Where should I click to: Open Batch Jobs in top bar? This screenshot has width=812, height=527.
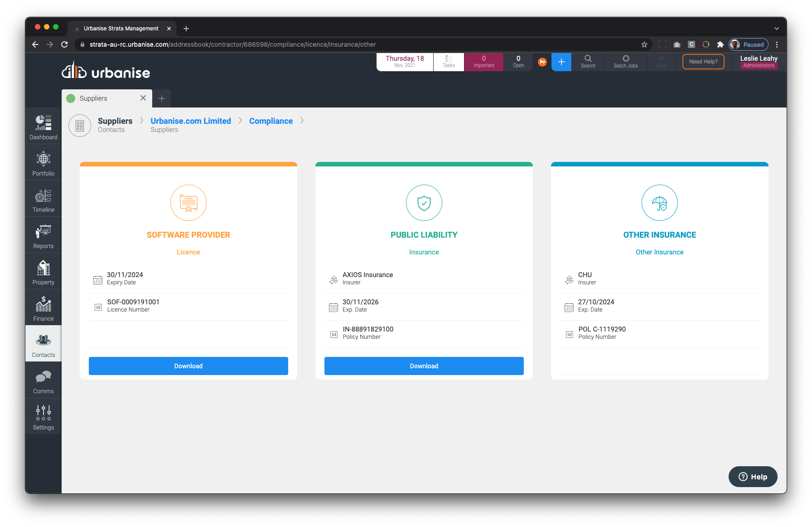[625, 62]
